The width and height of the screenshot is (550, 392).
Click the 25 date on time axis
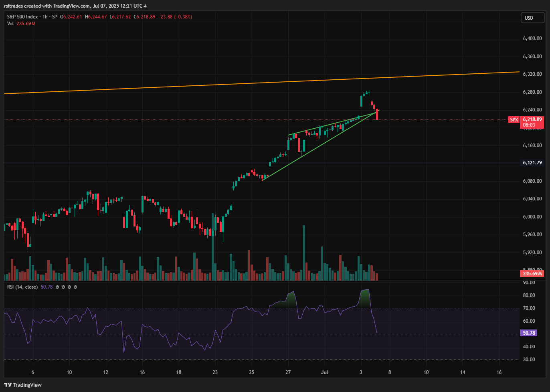(x=251, y=372)
